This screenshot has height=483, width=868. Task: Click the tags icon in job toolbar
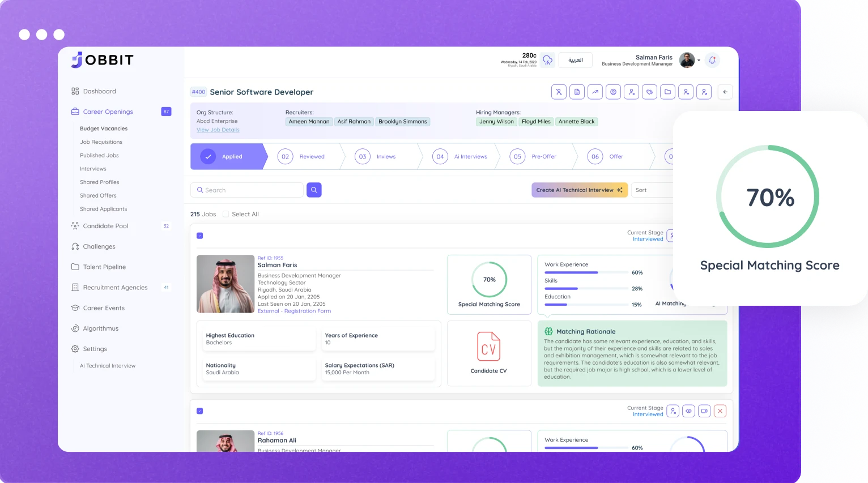tap(649, 92)
